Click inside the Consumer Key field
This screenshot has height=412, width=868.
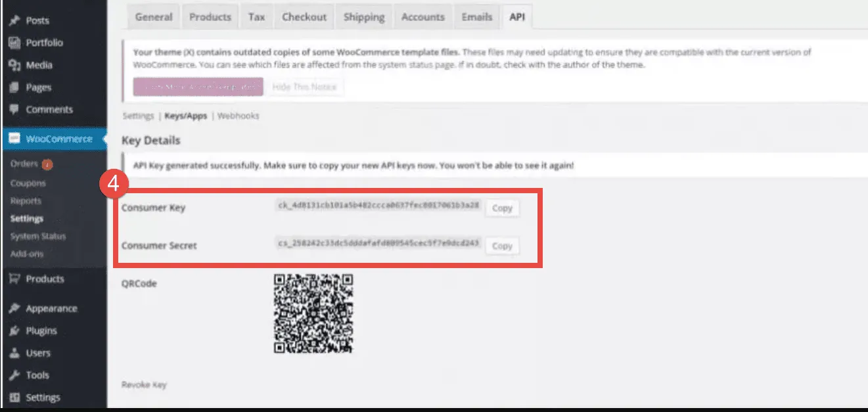click(x=379, y=207)
